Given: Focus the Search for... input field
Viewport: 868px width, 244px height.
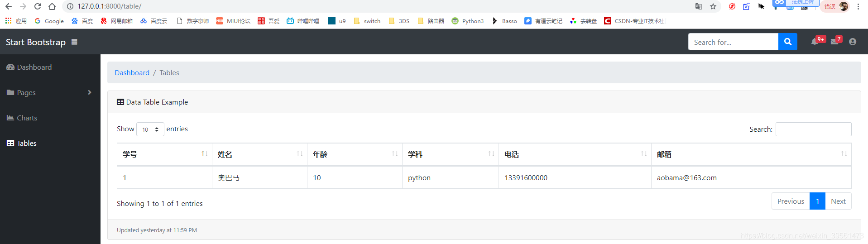Looking at the screenshot, I should click(733, 42).
